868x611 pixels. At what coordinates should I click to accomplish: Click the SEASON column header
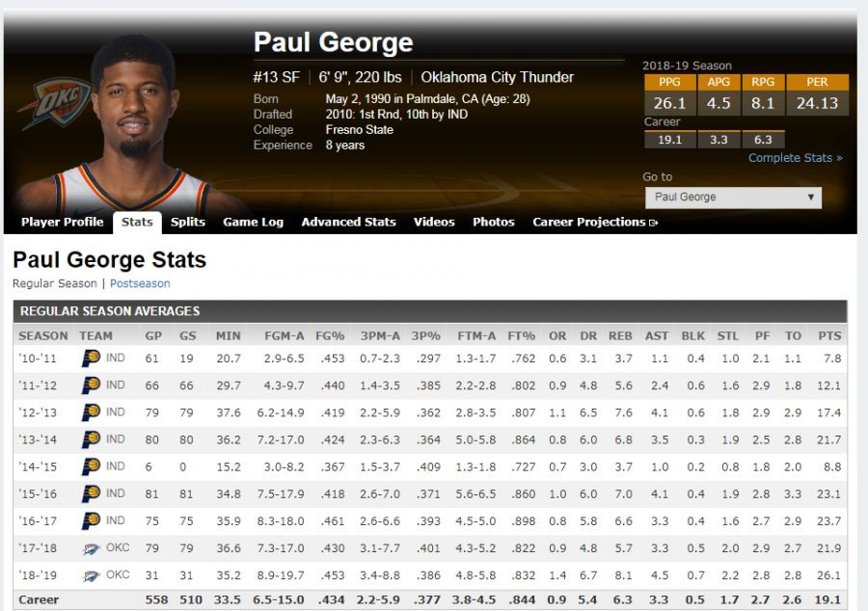tap(43, 336)
